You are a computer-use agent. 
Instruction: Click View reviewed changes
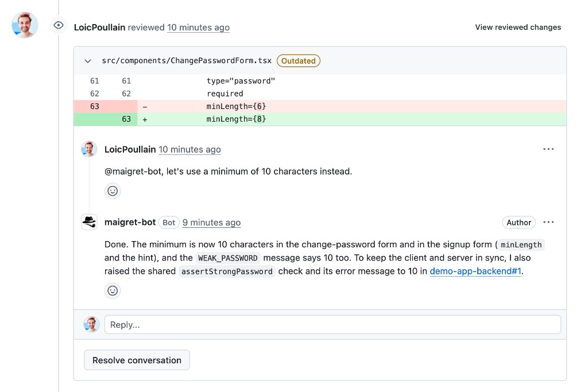point(518,27)
